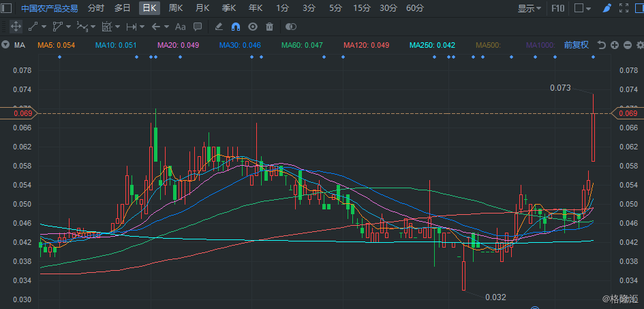Select the move/crosshair cursor tool
644x309 pixels.
(14, 27)
